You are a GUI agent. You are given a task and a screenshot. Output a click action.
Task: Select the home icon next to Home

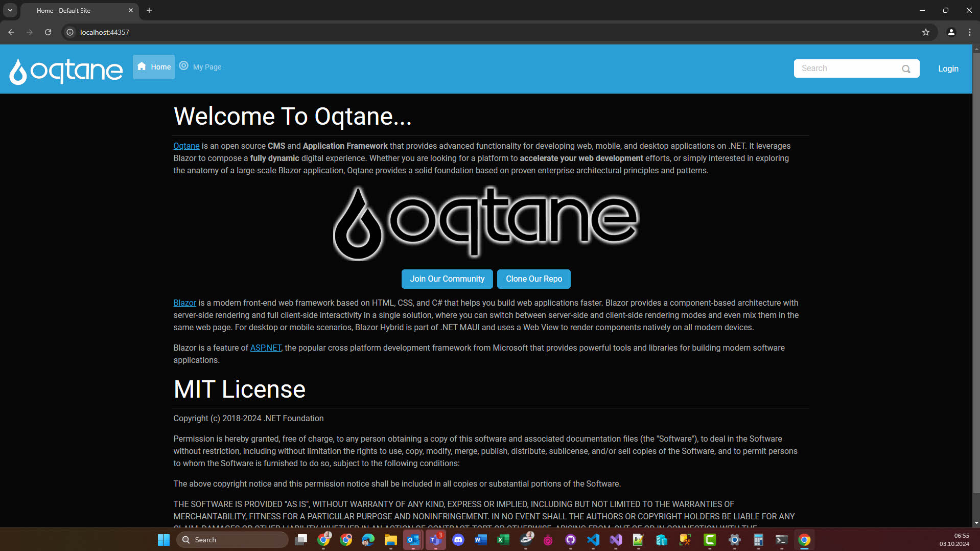(142, 66)
